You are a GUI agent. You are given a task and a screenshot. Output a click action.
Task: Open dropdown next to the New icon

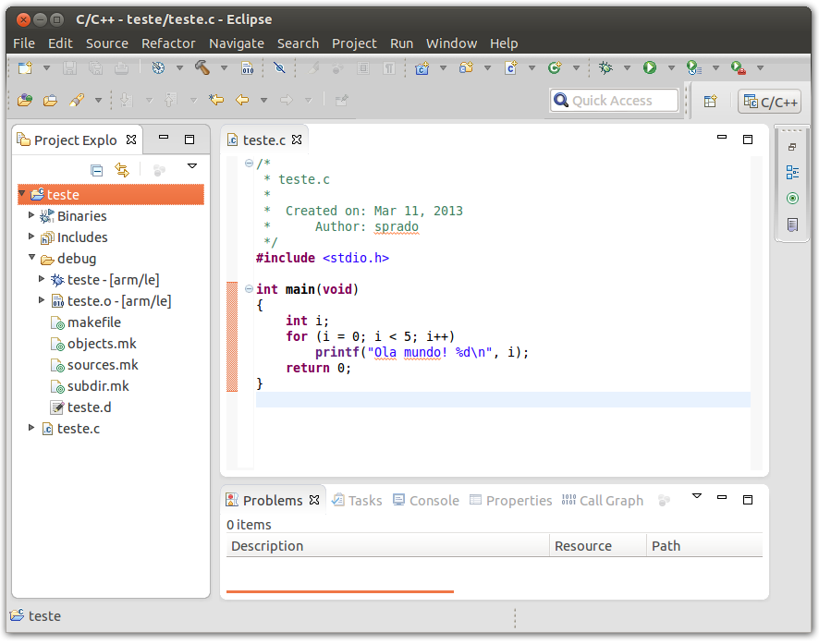46,67
